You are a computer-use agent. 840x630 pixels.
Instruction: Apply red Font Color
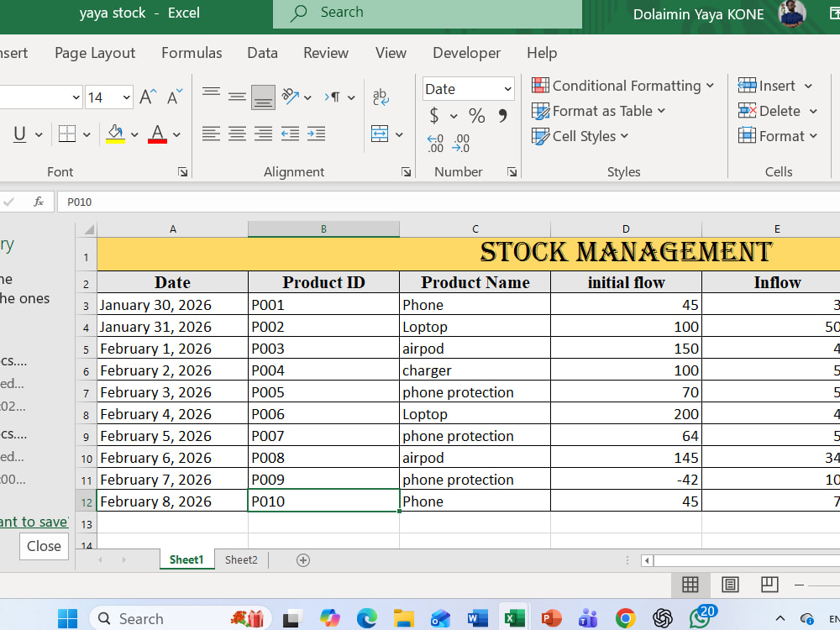pos(157,134)
